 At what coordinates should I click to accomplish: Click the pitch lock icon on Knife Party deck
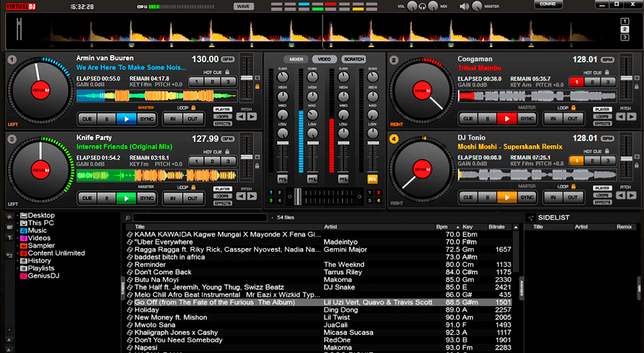[257, 166]
